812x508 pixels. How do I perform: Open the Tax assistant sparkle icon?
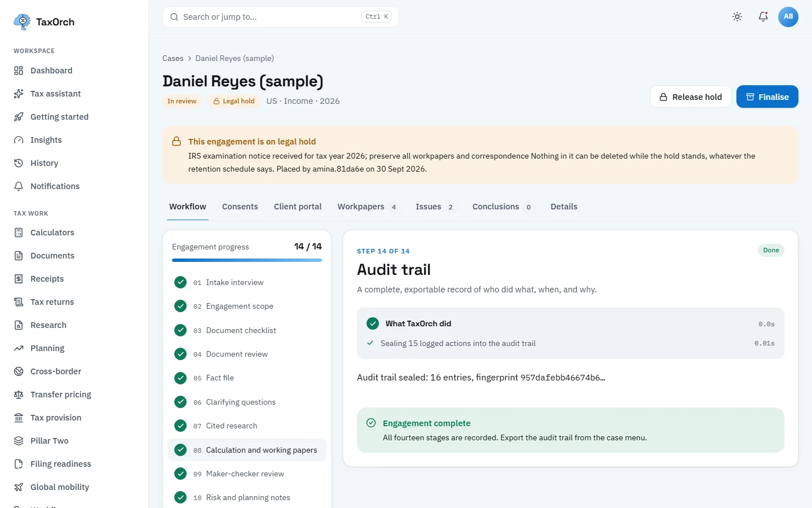(x=19, y=94)
